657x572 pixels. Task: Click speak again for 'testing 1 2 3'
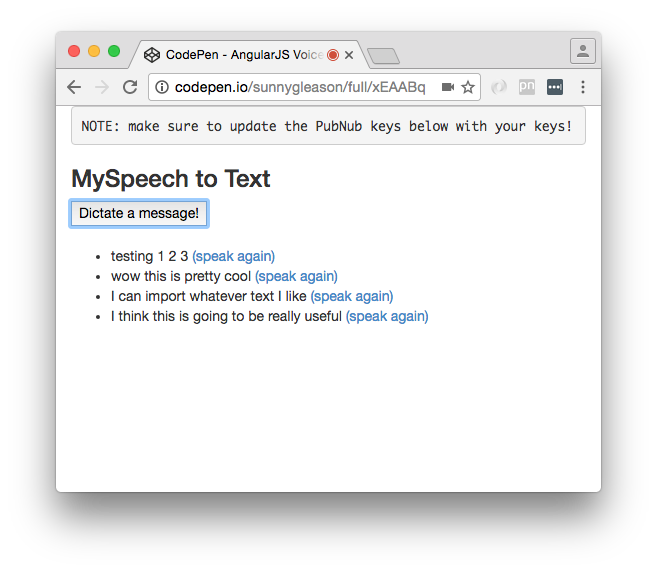pos(233,256)
